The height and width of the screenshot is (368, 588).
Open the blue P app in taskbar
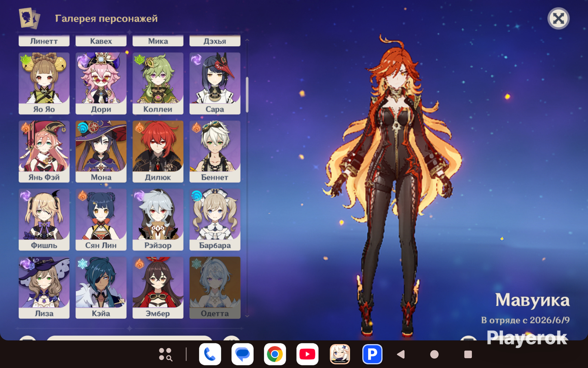(x=372, y=354)
